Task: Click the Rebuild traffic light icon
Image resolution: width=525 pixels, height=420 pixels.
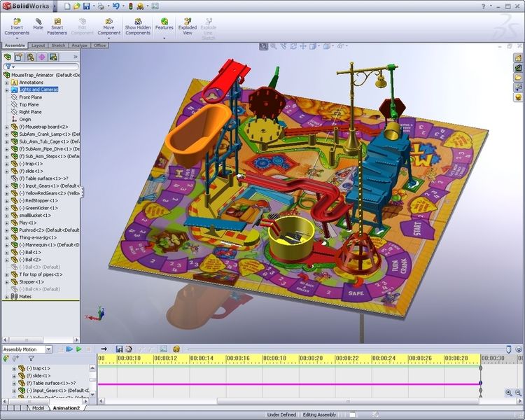Action: click(131, 6)
